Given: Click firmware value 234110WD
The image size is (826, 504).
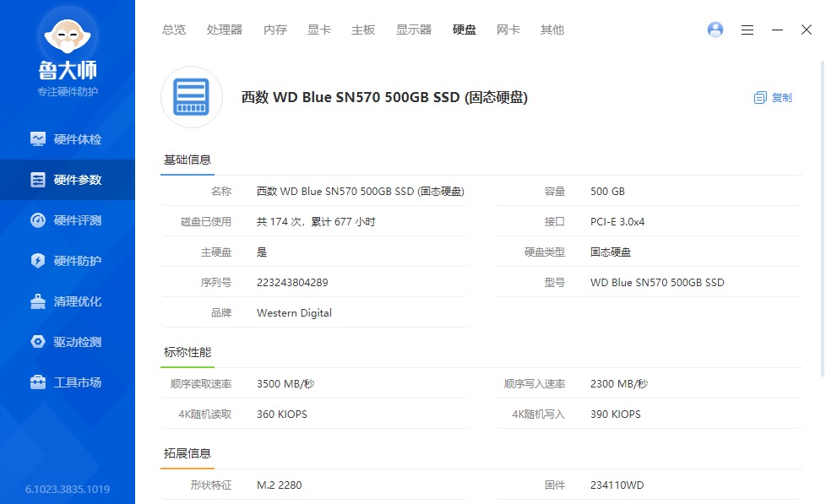Looking at the screenshot, I should (x=617, y=485).
